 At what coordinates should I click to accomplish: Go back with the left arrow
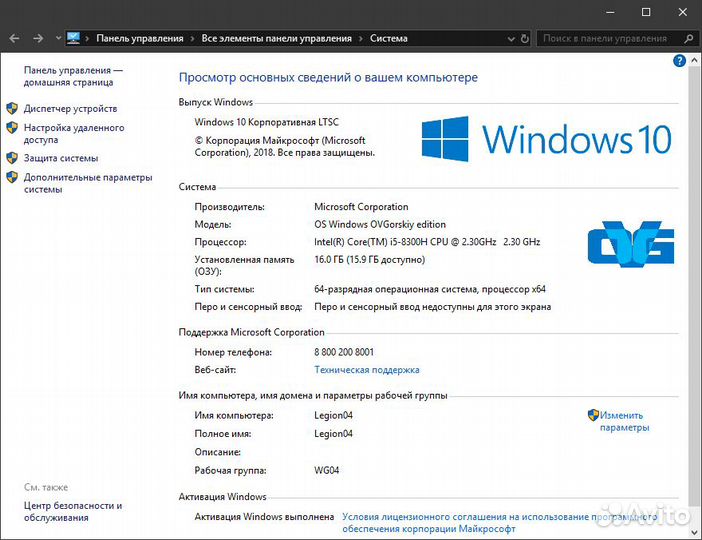14,39
